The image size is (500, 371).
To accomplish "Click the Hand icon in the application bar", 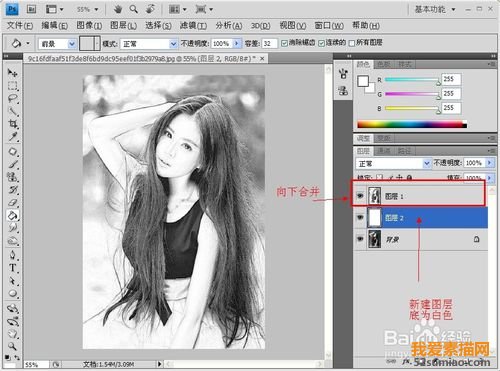I will click(x=118, y=9).
